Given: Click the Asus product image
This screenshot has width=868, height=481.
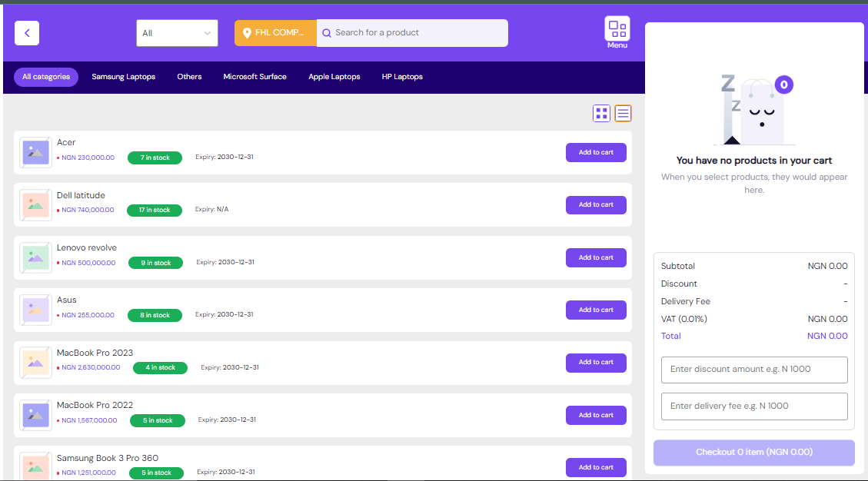Looking at the screenshot, I should [35, 310].
